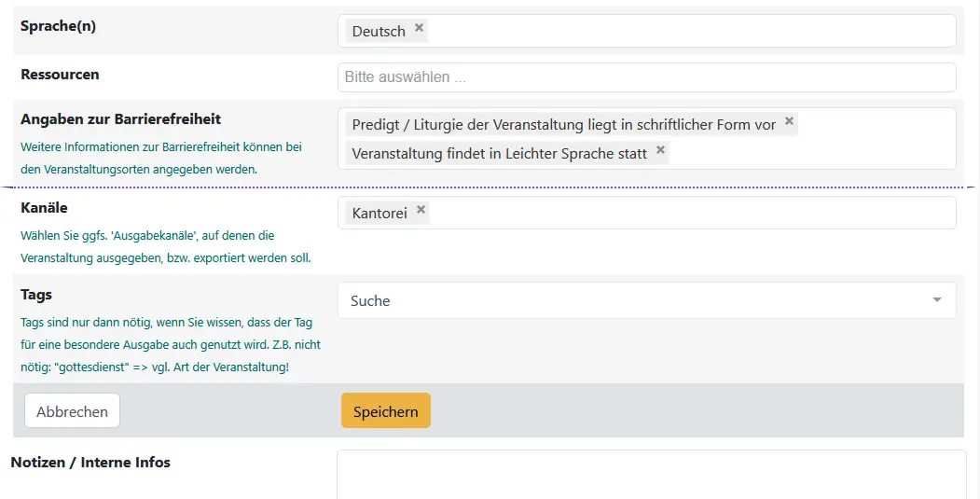The height and width of the screenshot is (499, 980).
Task: Remove the Kantorei channel tag
Action: tap(421, 210)
